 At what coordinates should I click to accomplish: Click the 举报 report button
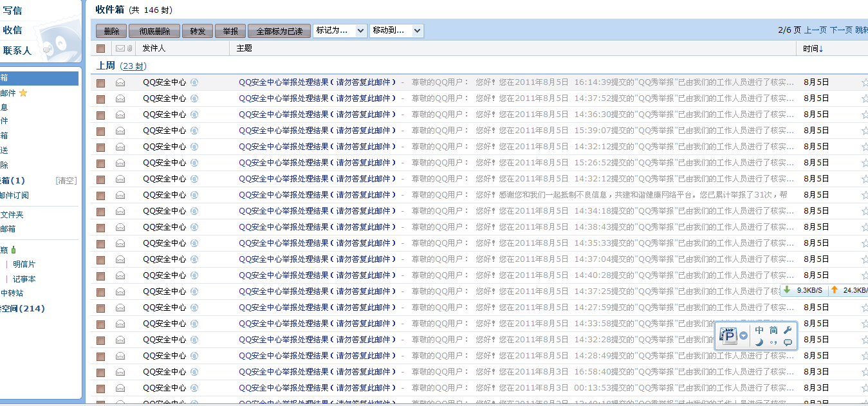(230, 31)
